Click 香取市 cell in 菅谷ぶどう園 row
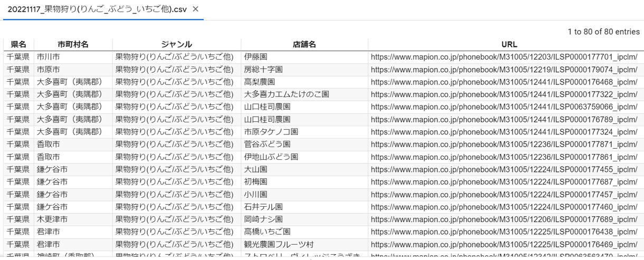Screen dimensions: 644x260 click(x=73, y=145)
